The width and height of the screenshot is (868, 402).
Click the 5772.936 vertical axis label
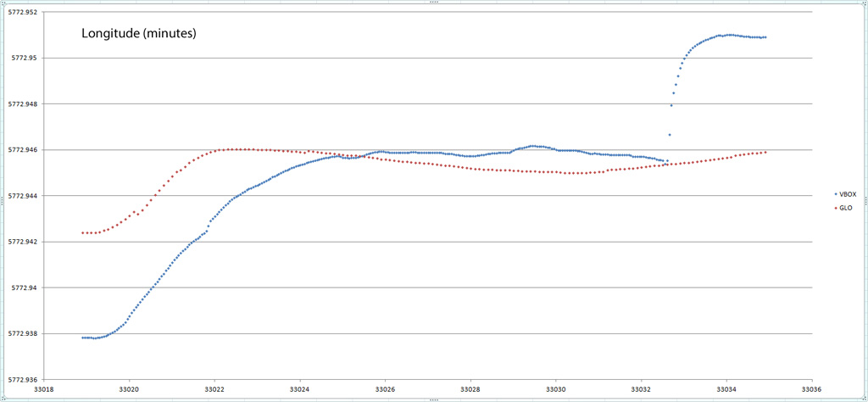tap(23, 379)
